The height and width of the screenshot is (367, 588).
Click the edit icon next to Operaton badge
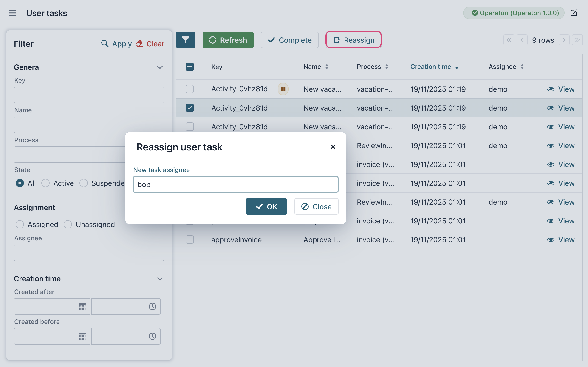point(574,13)
